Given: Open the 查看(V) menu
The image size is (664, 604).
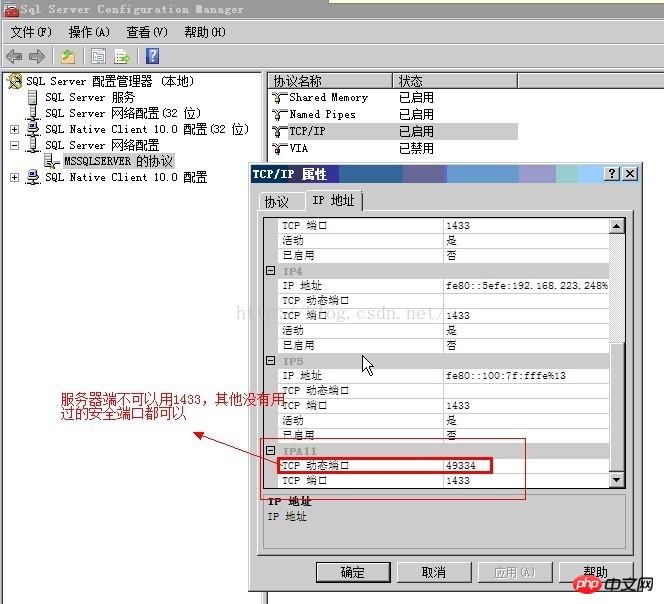Looking at the screenshot, I should point(147,32).
